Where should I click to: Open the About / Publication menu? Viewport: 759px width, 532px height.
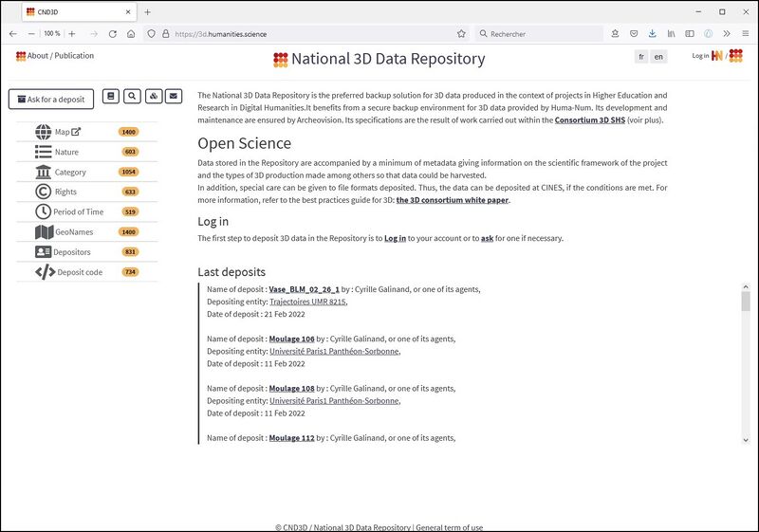55,56
